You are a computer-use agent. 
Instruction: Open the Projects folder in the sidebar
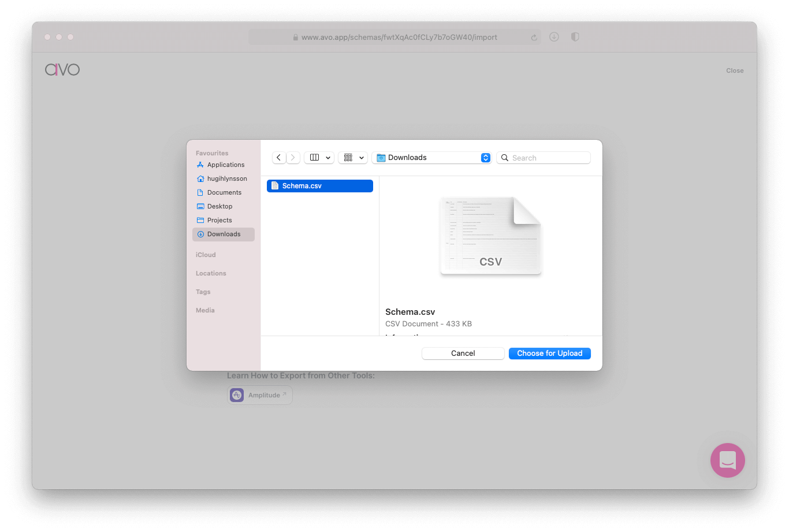click(219, 220)
